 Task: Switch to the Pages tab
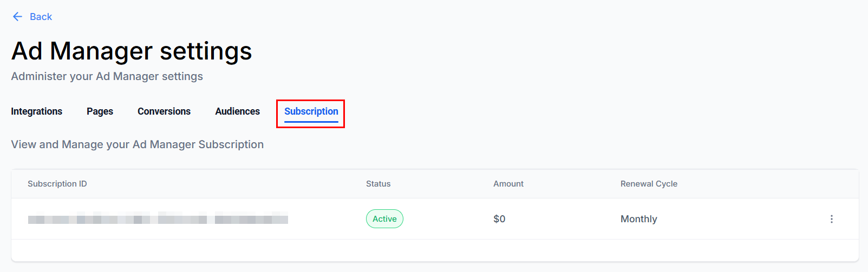(100, 111)
